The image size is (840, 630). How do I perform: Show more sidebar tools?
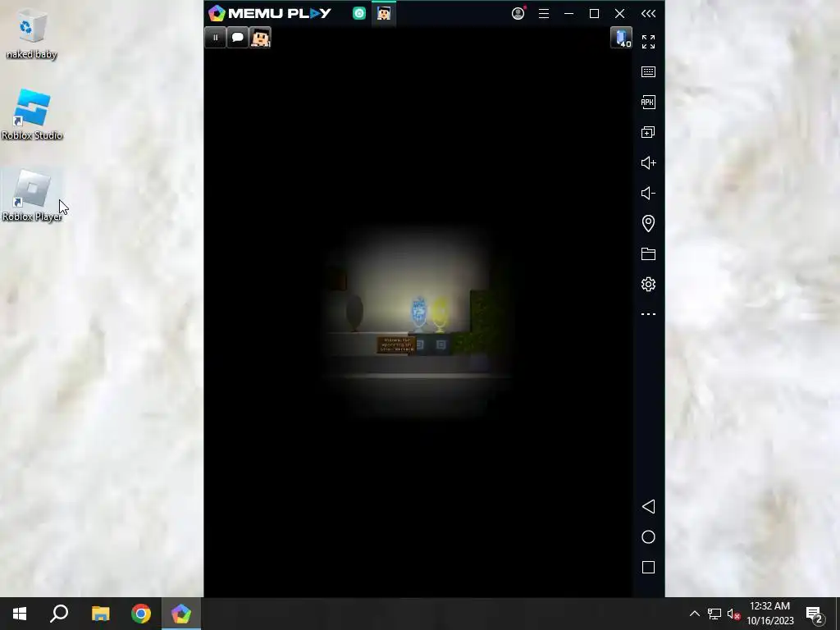(x=648, y=314)
